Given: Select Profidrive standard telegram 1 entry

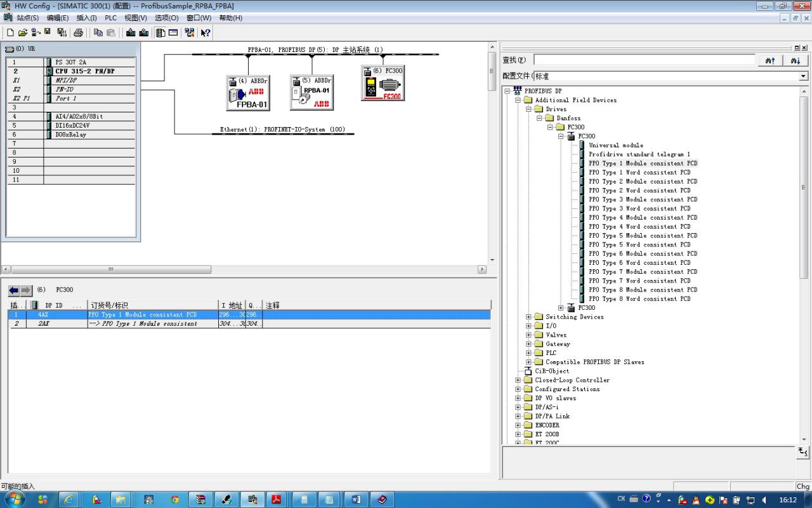Looking at the screenshot, I should [639, 154].
